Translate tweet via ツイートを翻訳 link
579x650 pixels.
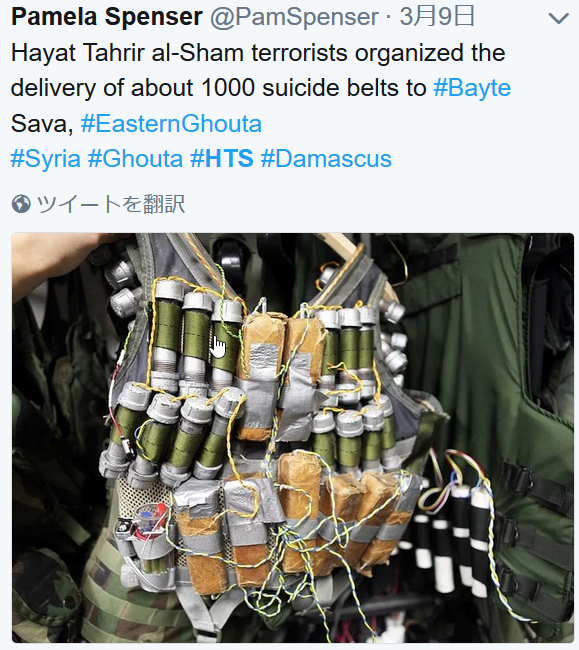click(x=111, y=204)
